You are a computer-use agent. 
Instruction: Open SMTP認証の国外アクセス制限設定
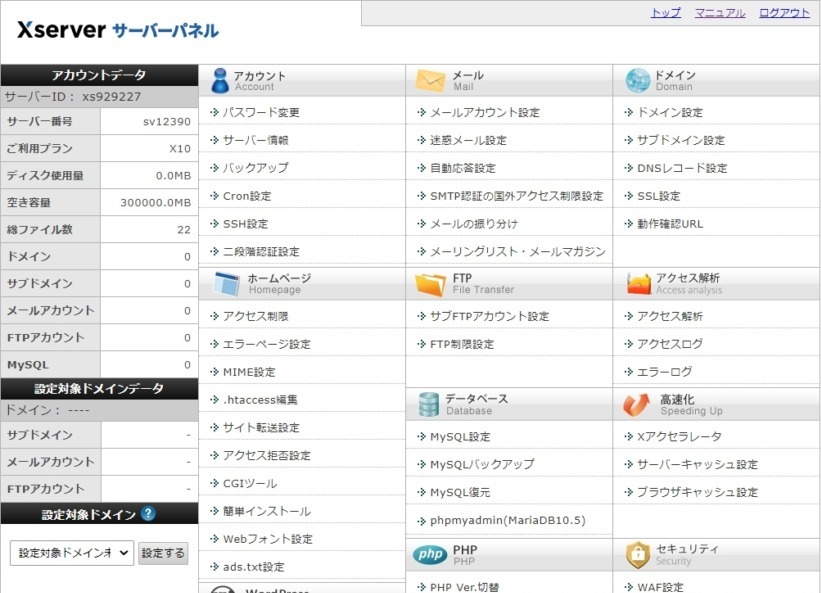tap(516, 196)
